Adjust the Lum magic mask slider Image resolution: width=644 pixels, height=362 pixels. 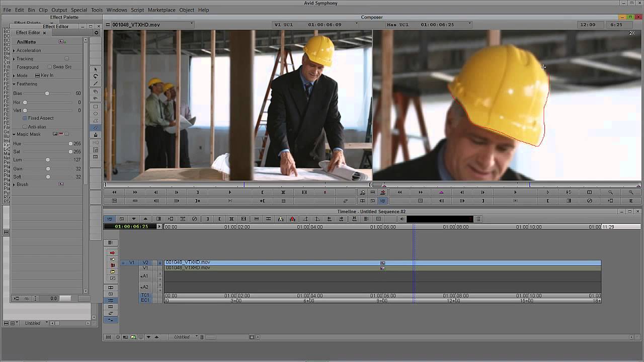pyautogui.click(x=48, y=160)
